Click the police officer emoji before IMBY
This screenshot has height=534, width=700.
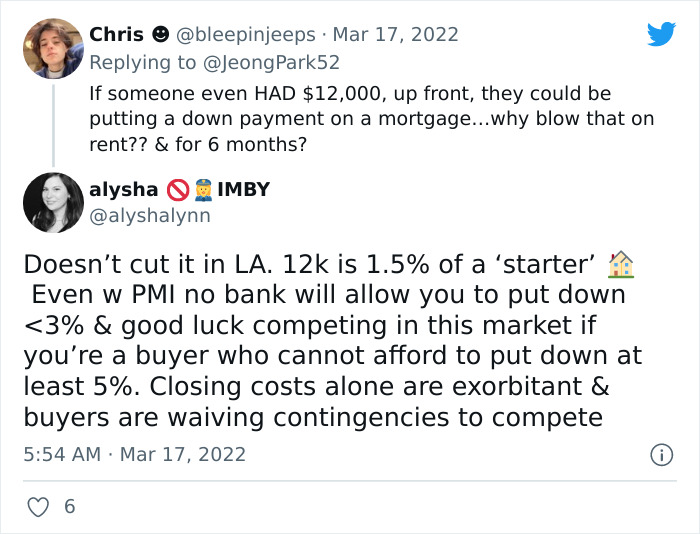coord(202,189)
